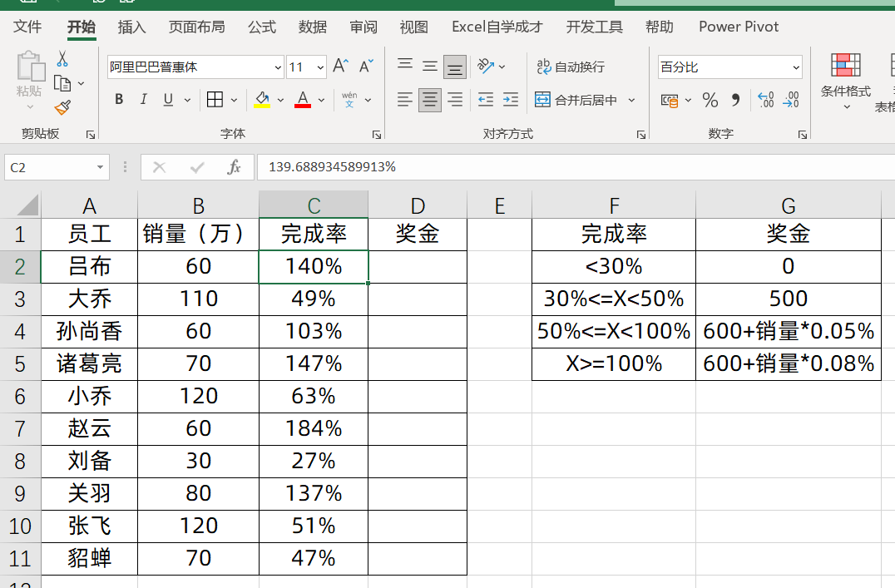
Task: Switch to the Power Pivot tab
Action: (x=739, y=27)
